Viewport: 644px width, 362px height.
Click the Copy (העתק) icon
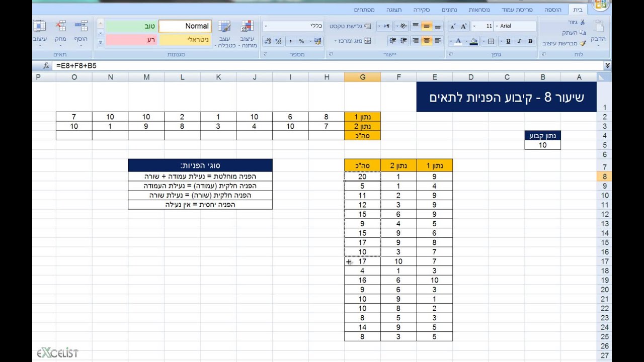point(583,33)
